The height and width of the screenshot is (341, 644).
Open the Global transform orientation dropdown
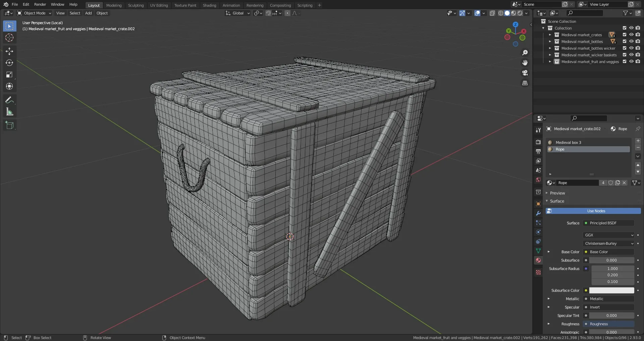click(x=237, y=13)
